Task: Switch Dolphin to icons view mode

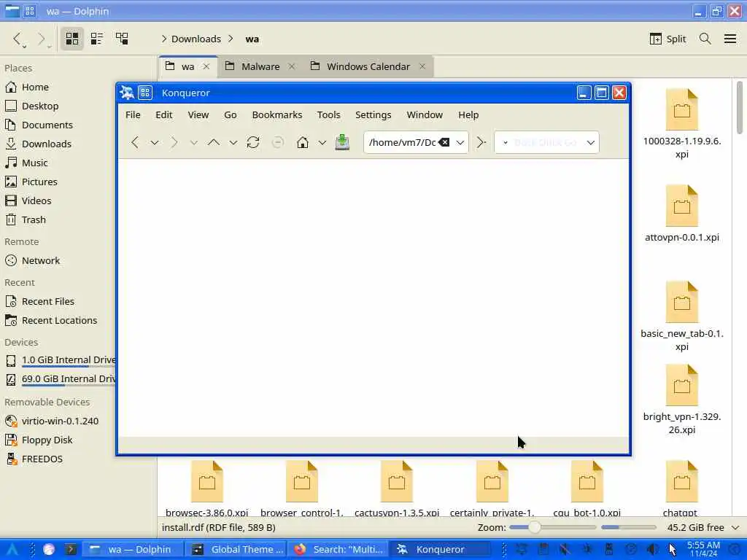Action: point(72,39)
